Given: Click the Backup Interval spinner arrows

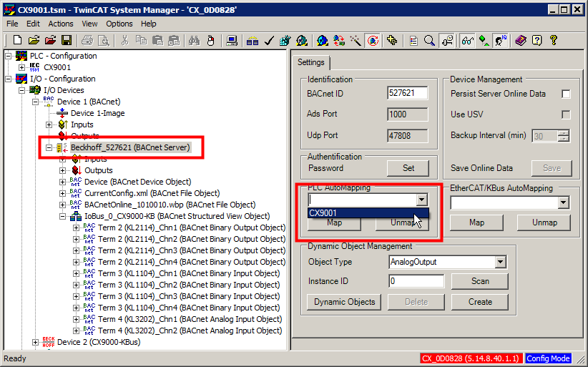Looking at the screenshot, I should (563, 136).
